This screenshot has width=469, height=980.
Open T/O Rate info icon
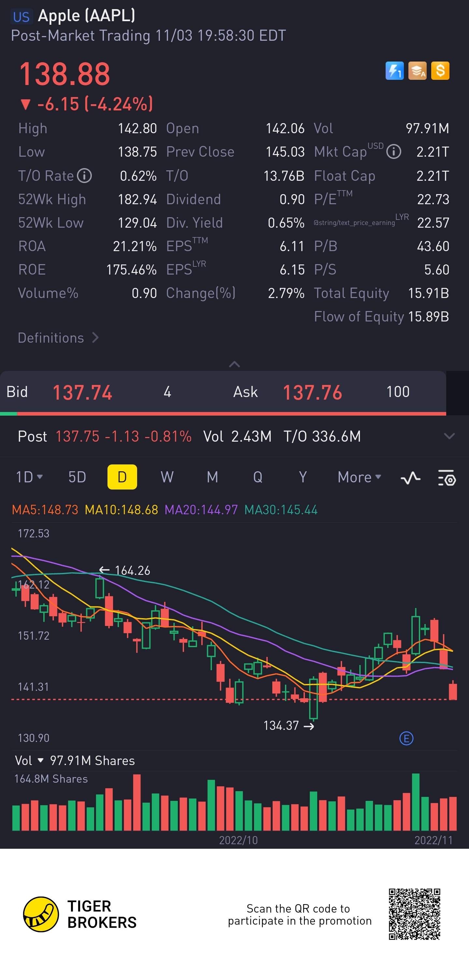point(84,176)
